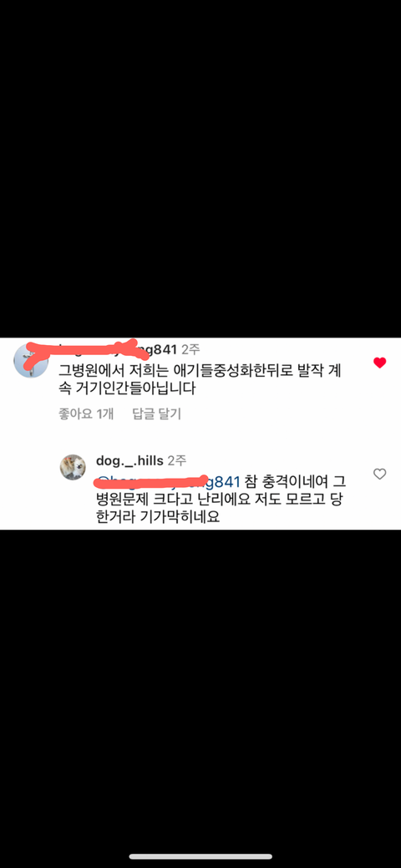Tap the top comment username ending in 841
The width and height of the screenshot is (401, 868).
click(118, 349)
